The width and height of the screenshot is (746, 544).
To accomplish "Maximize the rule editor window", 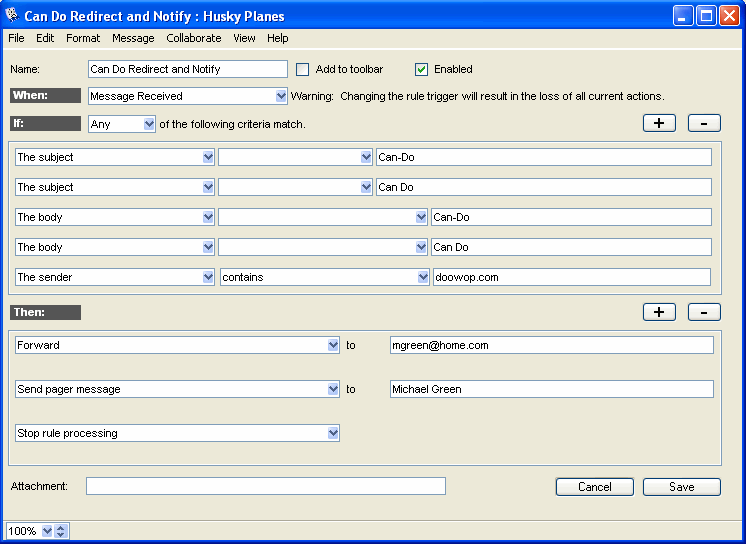I will pos(706,15).
